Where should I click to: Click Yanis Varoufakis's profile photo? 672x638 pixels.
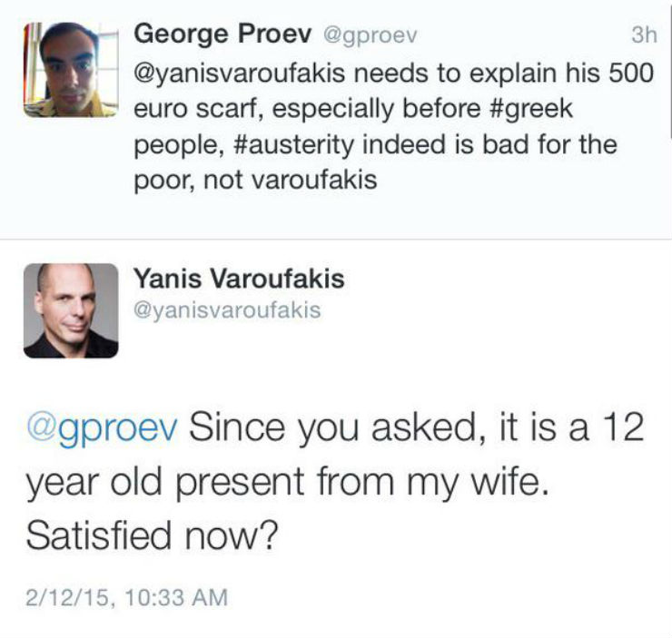pyautogui.click(x=71, y=310)
